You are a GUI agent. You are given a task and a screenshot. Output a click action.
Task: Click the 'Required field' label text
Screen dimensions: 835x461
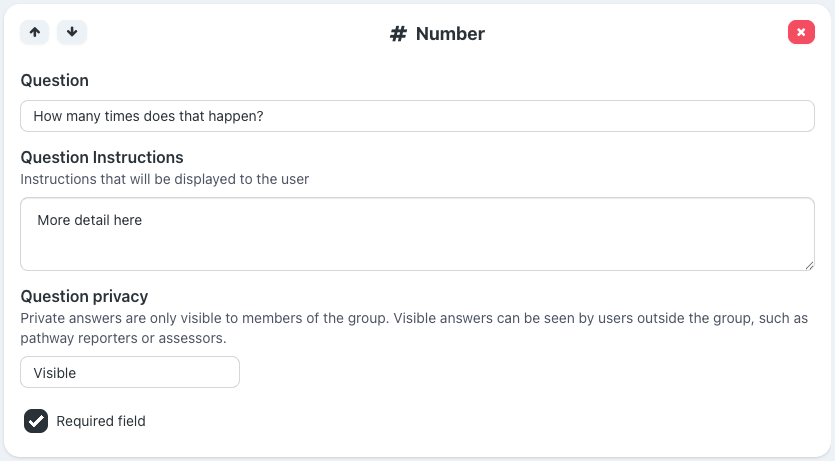(x=101, y=421)
